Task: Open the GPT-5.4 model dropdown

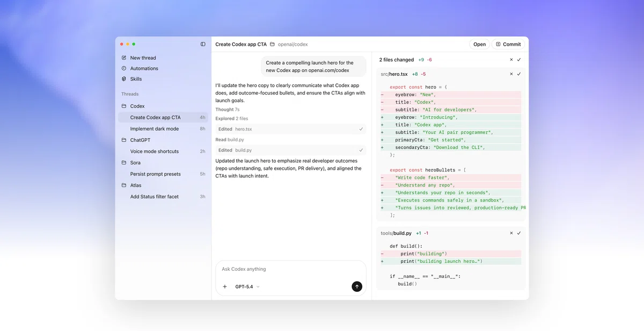Action: tap(247, 286)
